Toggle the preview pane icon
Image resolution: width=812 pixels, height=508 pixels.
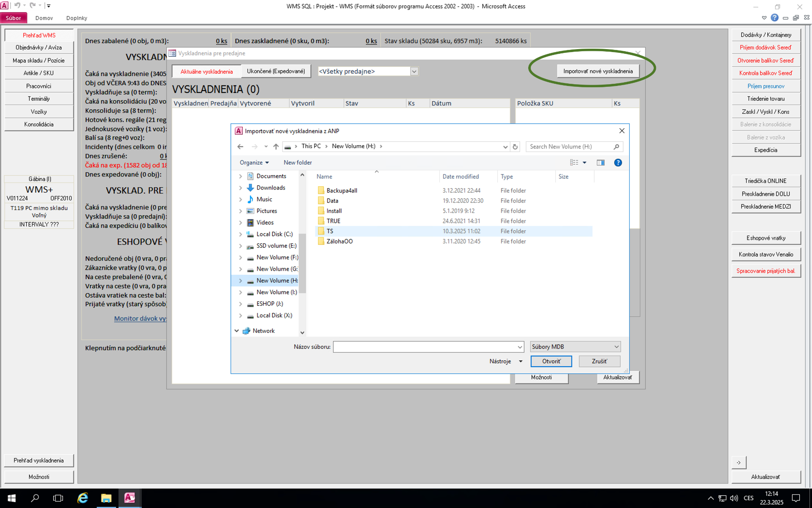[x=600, y=163]
